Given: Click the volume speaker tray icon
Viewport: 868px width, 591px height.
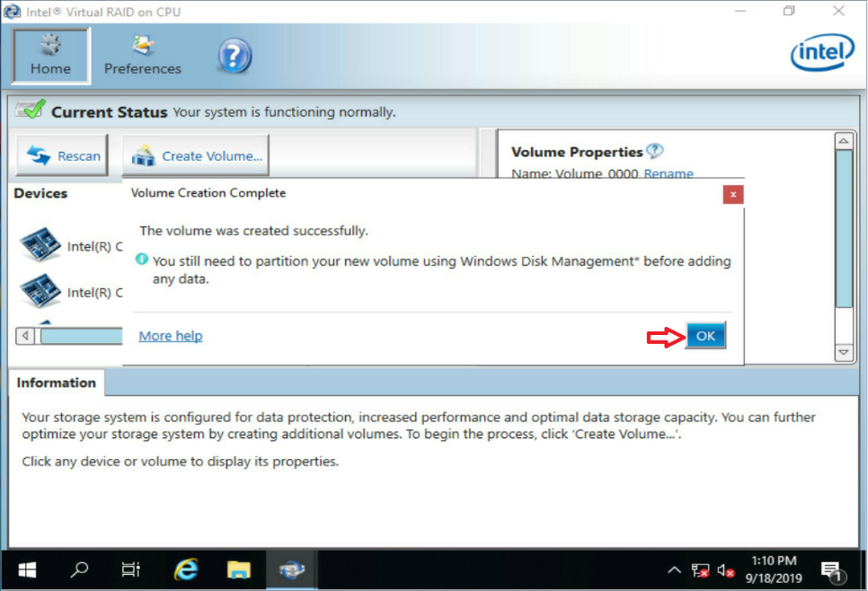Looking at the screenshot, I should pyautogui.click(x=725, y=570).
